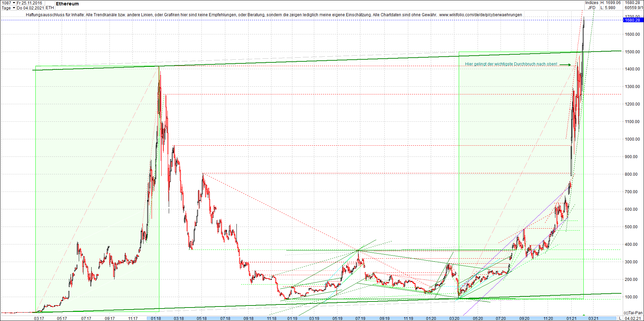Screen dimensions: 644x321
Task: Click the 03.17 time axis label
Action: click(x=39, y=318)
